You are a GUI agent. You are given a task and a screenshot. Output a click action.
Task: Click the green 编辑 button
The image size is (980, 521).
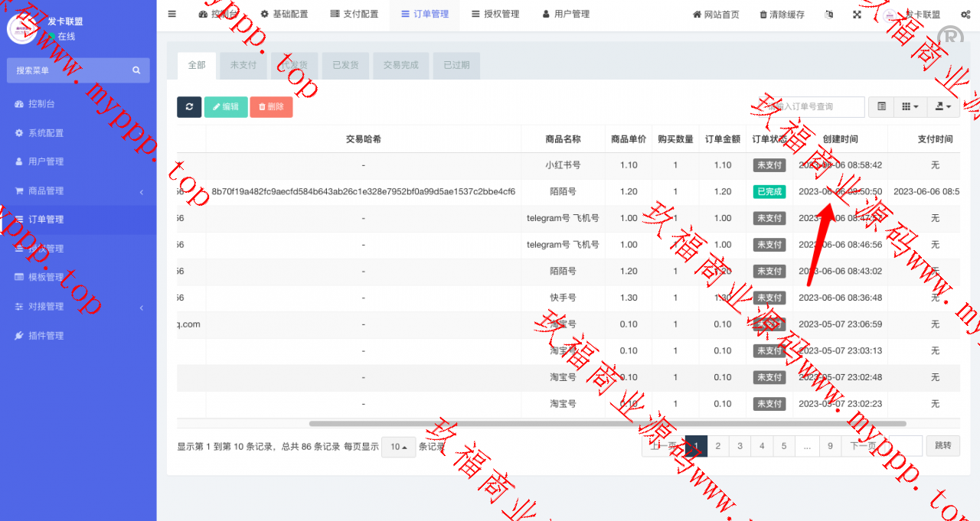[x=226, y=107]
